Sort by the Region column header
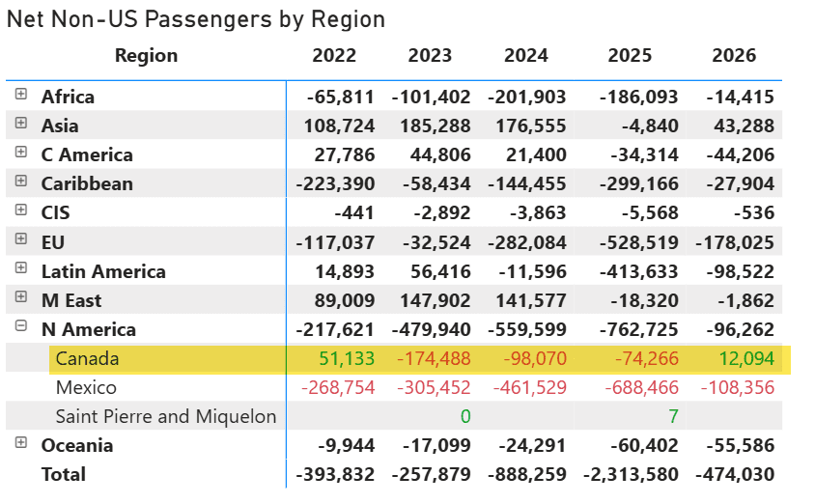 [x=146, y=56]
